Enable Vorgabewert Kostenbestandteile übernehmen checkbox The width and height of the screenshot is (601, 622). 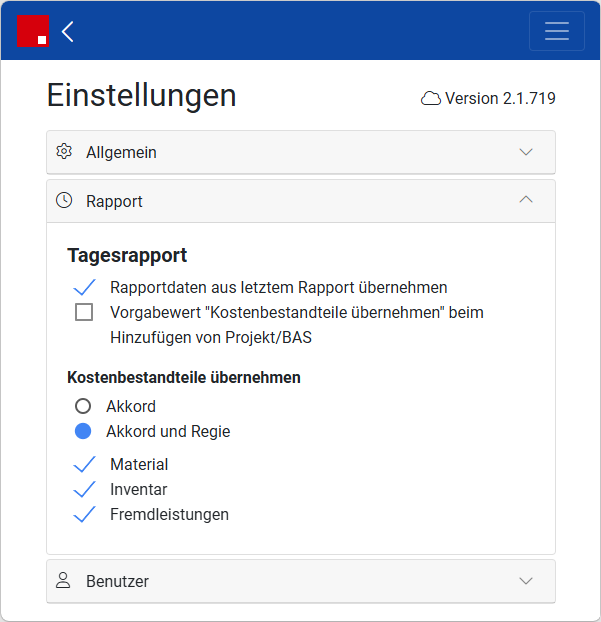pos(84,312)
